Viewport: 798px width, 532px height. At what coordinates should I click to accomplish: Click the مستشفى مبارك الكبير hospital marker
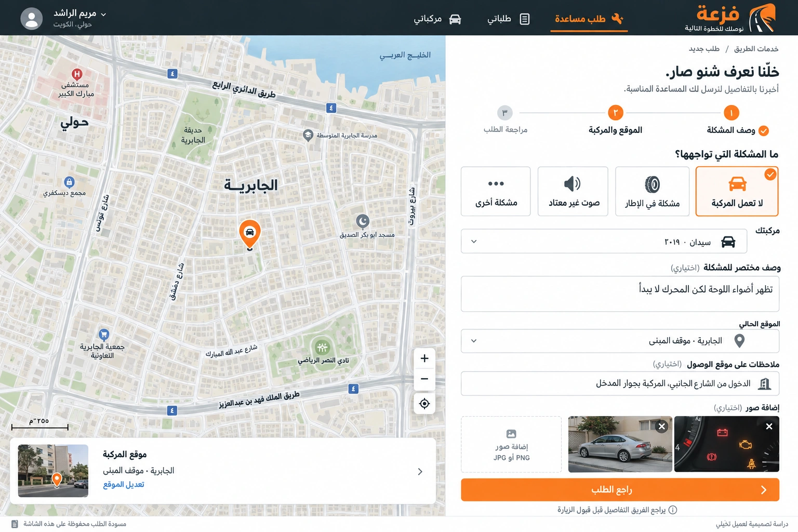click(x=77, y=74)
